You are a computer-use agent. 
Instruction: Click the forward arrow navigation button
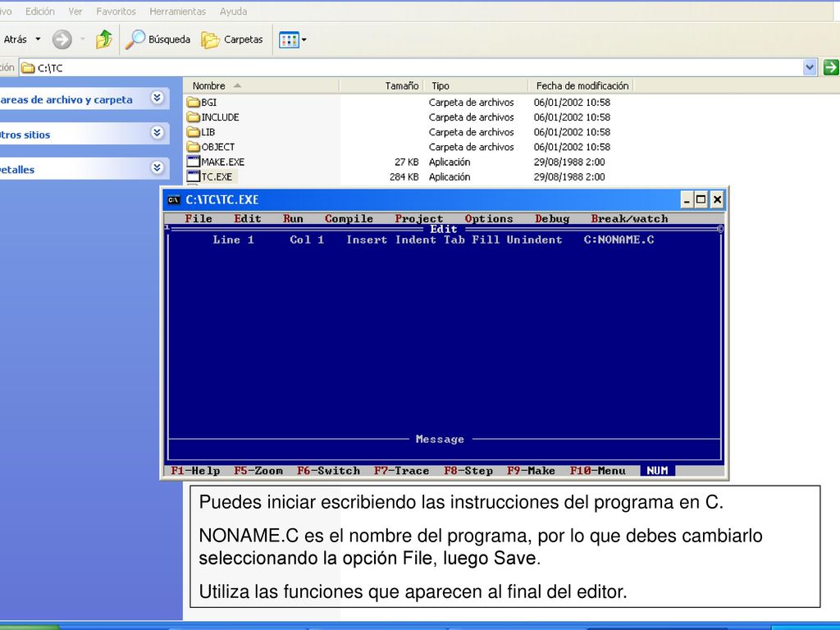point(62,39)
